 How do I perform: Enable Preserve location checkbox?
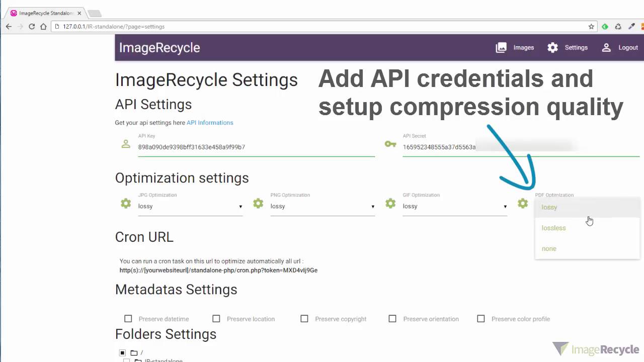[216, 319]
